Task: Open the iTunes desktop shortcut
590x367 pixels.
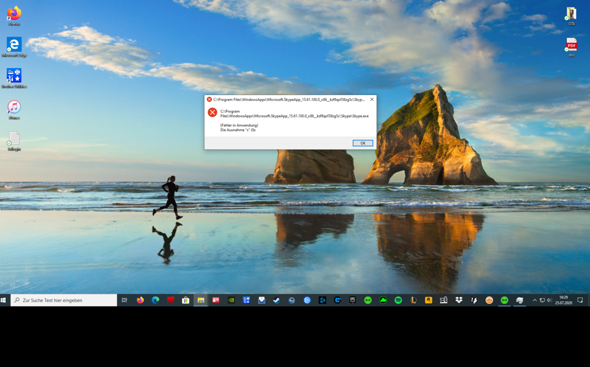Action: pyautogui.click(x=14, y=110)
